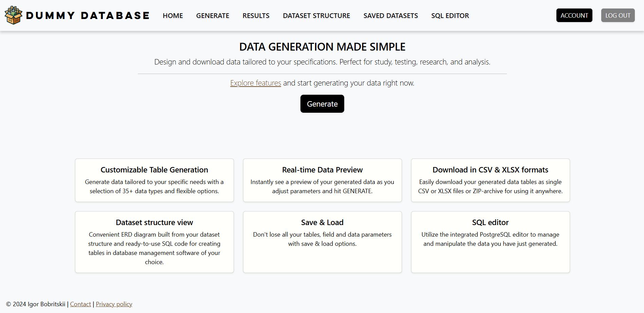Viewport: 644px width, 313px height.
Task: Click the black ACCOUNT button
Action: click(574, 15)
